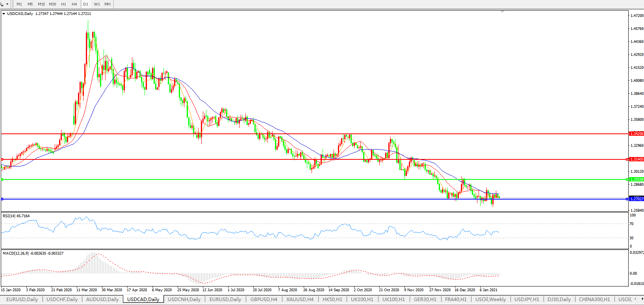The width and height of the screenshot is (644, 305).
Task: Select the M15 timeframe button
Action: coord(41,4)
